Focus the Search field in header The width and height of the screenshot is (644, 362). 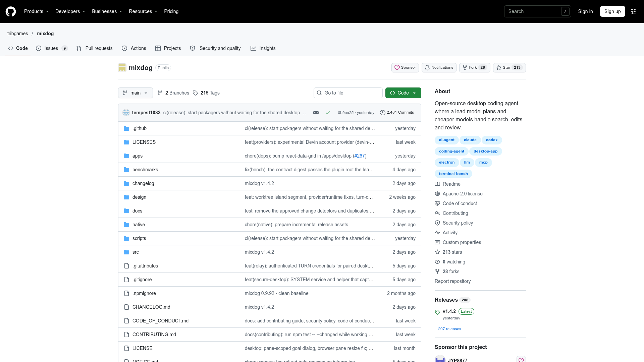pyautogui.click(x=537, y=11)
